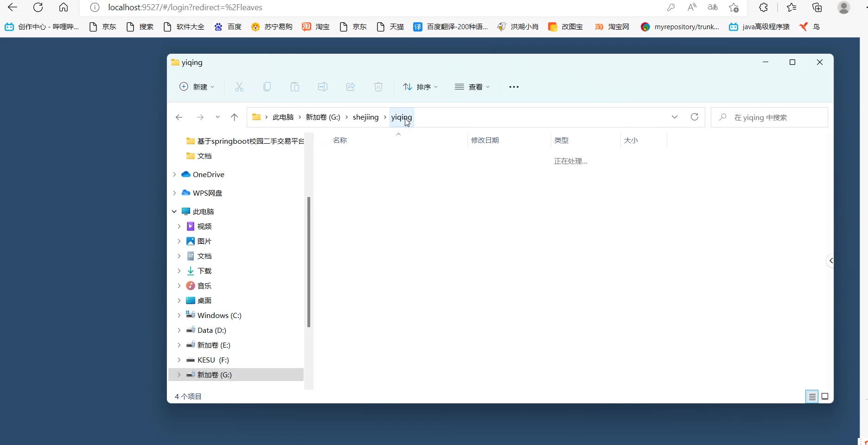868x445 pixels.
Task: Open the 百度翻译 bookmark
Action: pos(450,27)
